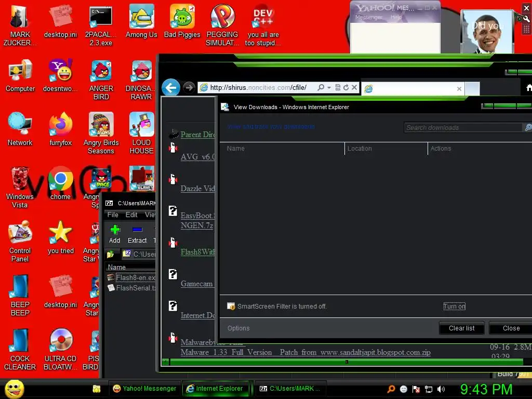Screen dimensions: 532x399
Task: Open a new tab in Internet Explorer
Action: [x=472, y=89]
